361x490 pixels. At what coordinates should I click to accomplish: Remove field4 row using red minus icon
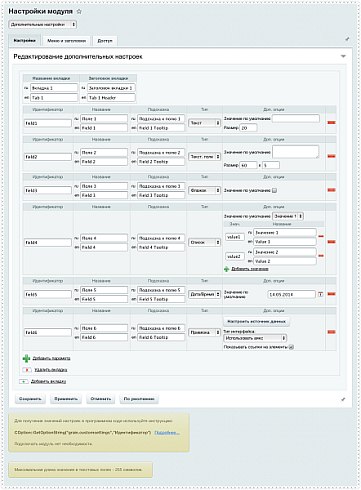tap(331, 242)
